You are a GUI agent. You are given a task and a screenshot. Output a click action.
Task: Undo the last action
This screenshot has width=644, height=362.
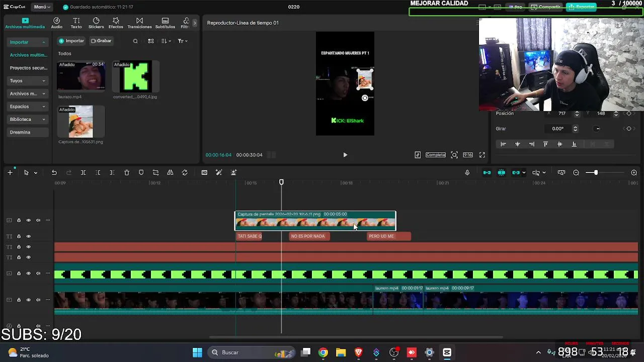click(54, 172)
